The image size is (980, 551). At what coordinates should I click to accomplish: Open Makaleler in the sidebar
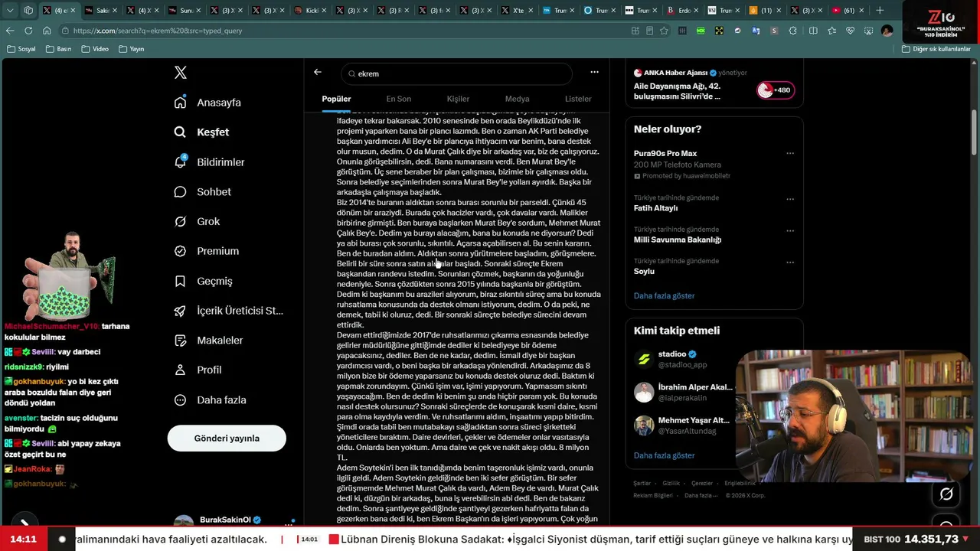coord(208,340)
